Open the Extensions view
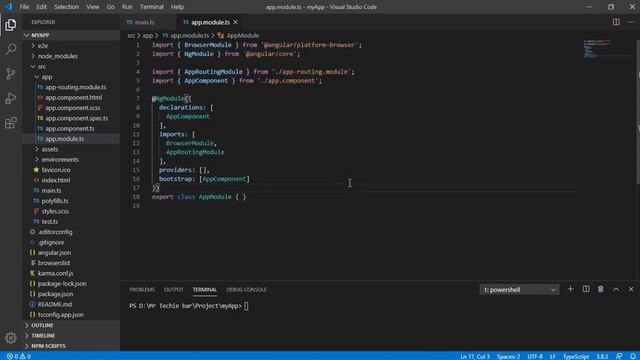The width and height of the screenshot is (640, 360). tap(11, 122)
